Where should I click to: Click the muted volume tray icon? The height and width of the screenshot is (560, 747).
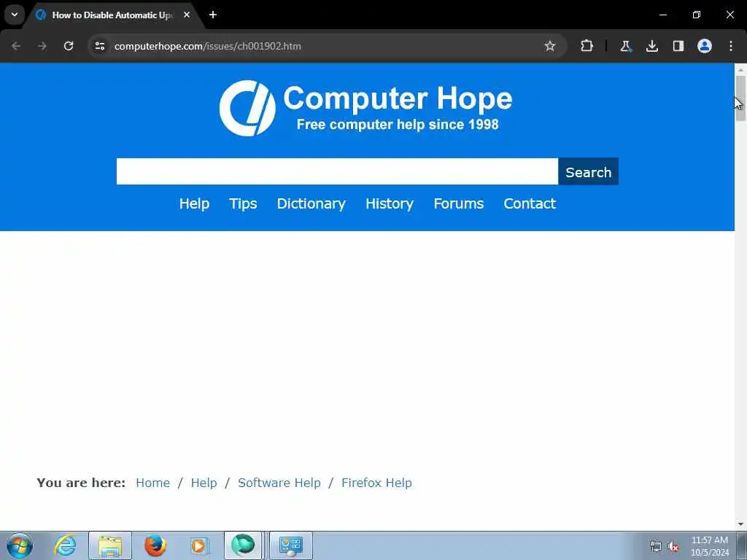673,547
